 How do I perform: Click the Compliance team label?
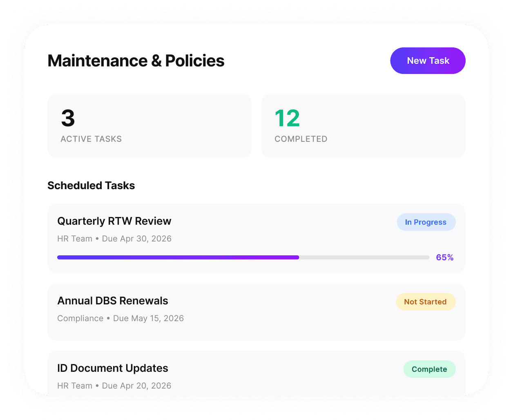pyautogui.click(x=80, y=318)
